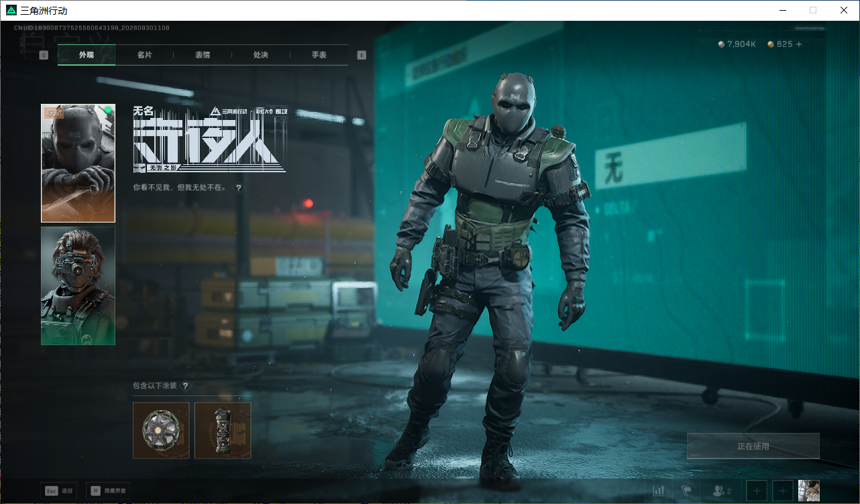This screenshot has width=860, height=504.
Task: Open the flag icon in bottom bar
Action: coord(686,491)
